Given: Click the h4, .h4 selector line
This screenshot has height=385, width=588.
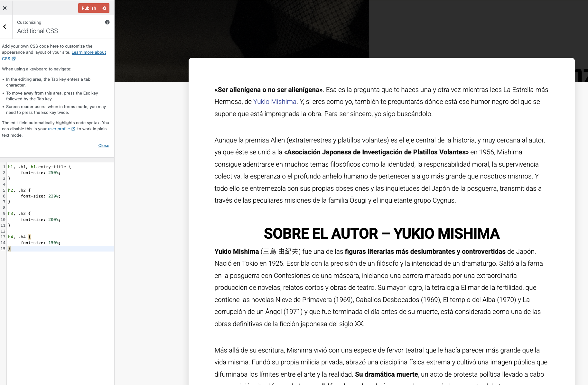Looking at the screenshot, I should pos(19,237).
